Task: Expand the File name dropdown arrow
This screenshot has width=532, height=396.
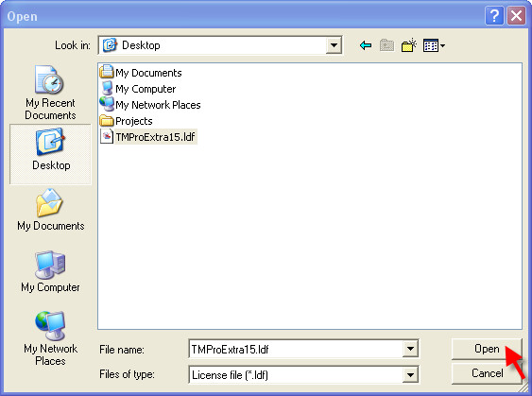Action: click(x=410, y=349)
